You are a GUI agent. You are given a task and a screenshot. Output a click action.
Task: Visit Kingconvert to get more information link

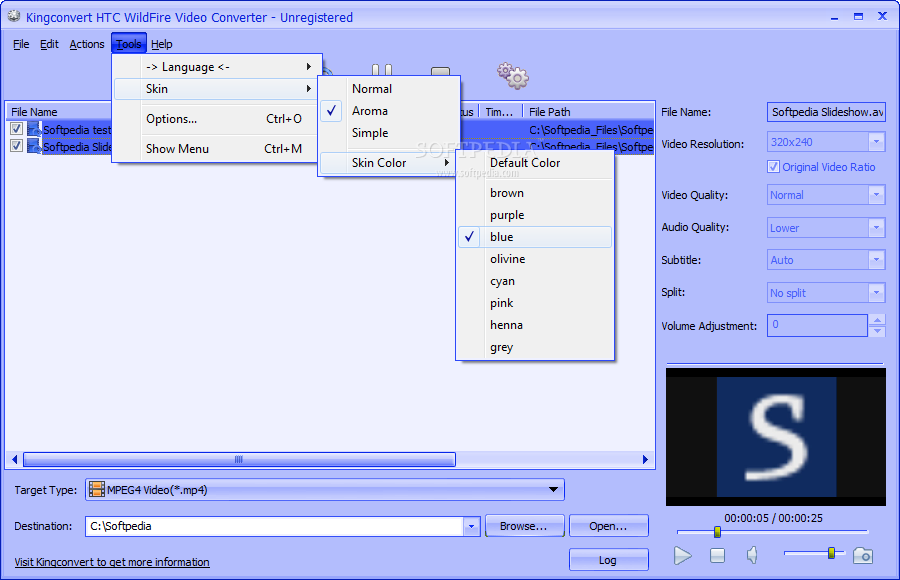[112, 562]
